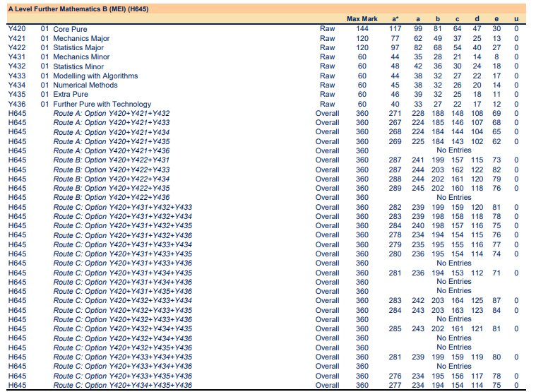Click a* value '277' in Route C Y420+Y434+Y435+Y436 row

pos(395,385)
